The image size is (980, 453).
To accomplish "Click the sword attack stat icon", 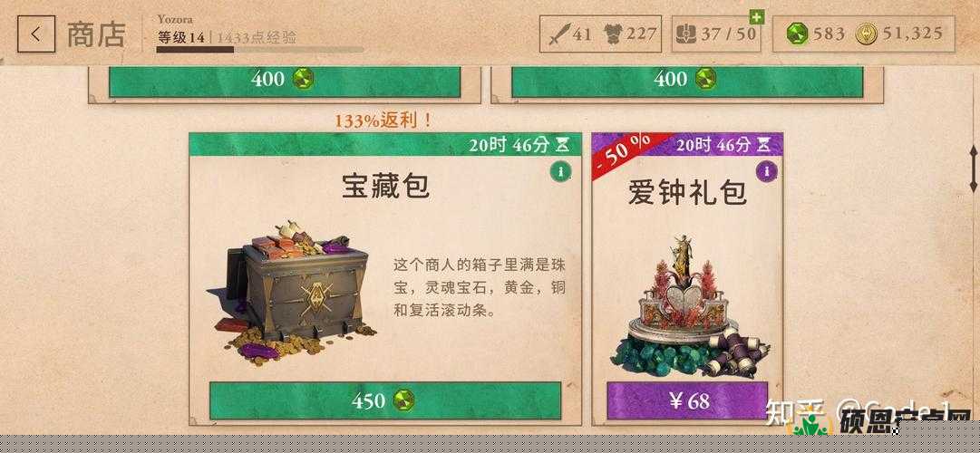I will coord(558,34).
